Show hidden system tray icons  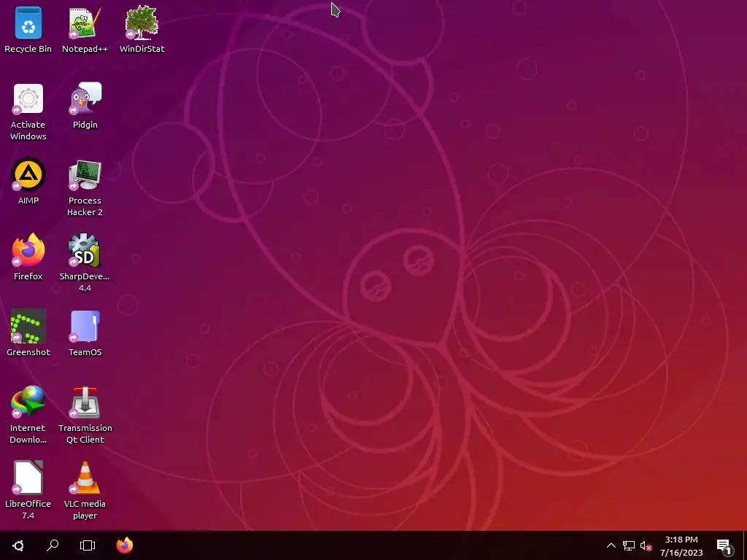[611, 545]
